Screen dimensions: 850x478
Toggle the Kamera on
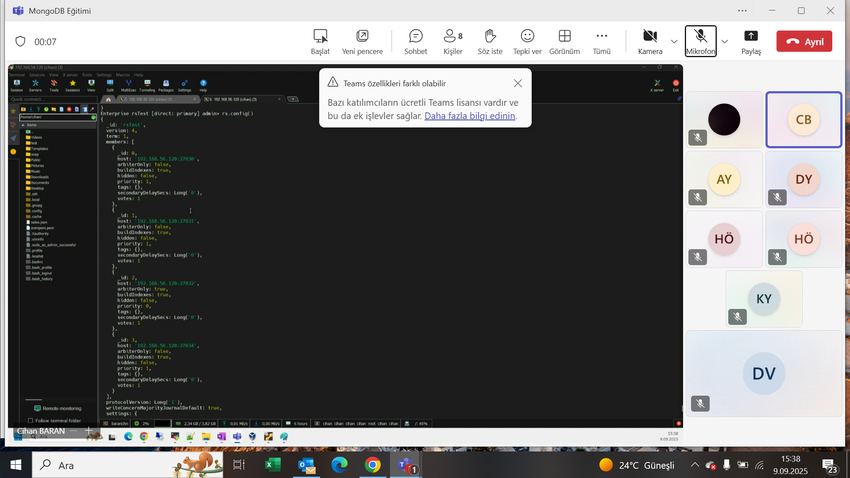[650, 42]
